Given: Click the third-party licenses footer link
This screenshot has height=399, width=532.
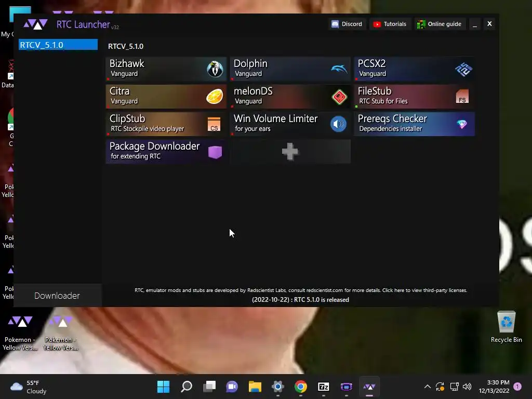Looking at the screenshot, I should [x=425, y=290].
